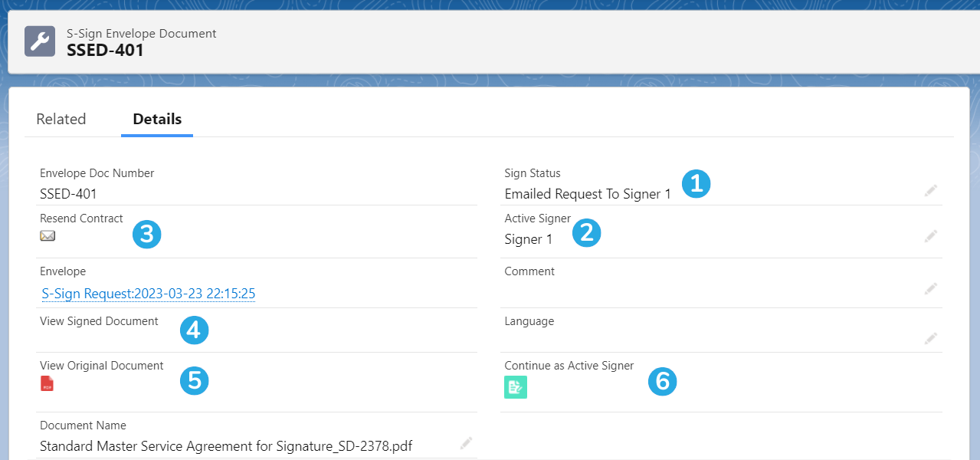980x460 pixels.
Task: Click numbered marker 1 beside Sign Status
Action: tap(696, 183)
